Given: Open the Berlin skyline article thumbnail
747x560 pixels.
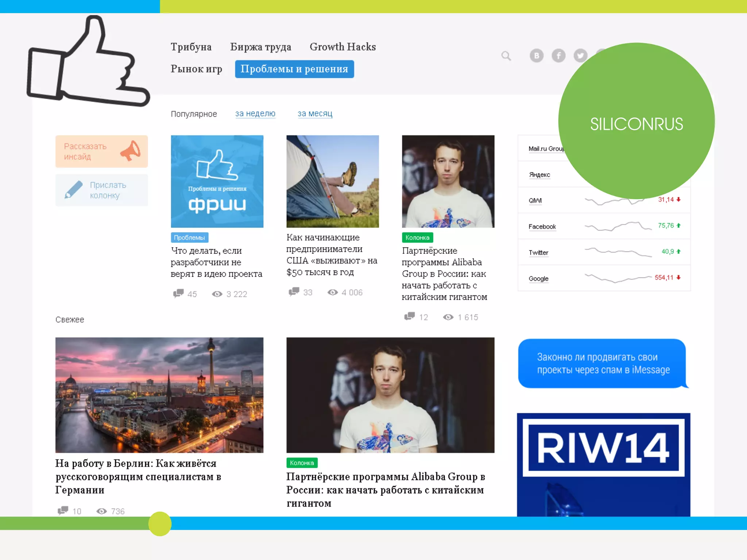Looking at the screenshot, I should (x=159, y=395).
